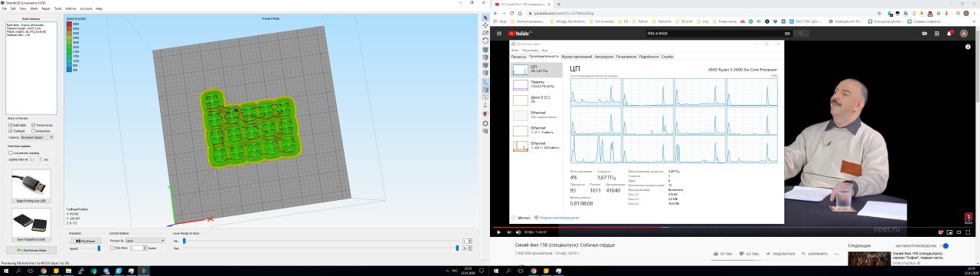Click the Save button under the video
Viewport: 980px width, 276px height.
click(814, 253)
